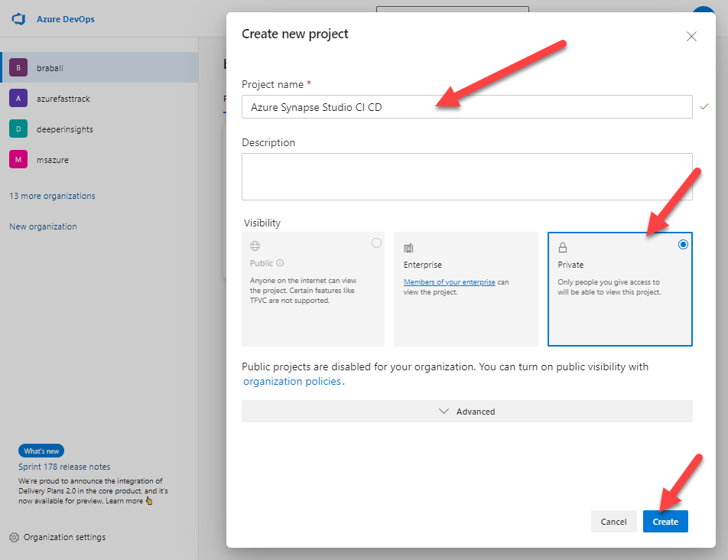Cancel the new project dialog
Screen dimensions: 728x560
613,522
